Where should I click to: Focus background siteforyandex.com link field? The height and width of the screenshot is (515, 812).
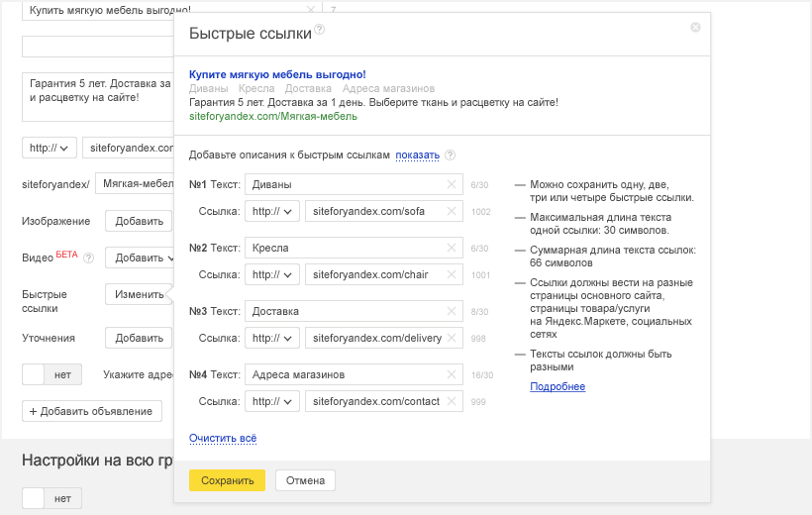129,148
